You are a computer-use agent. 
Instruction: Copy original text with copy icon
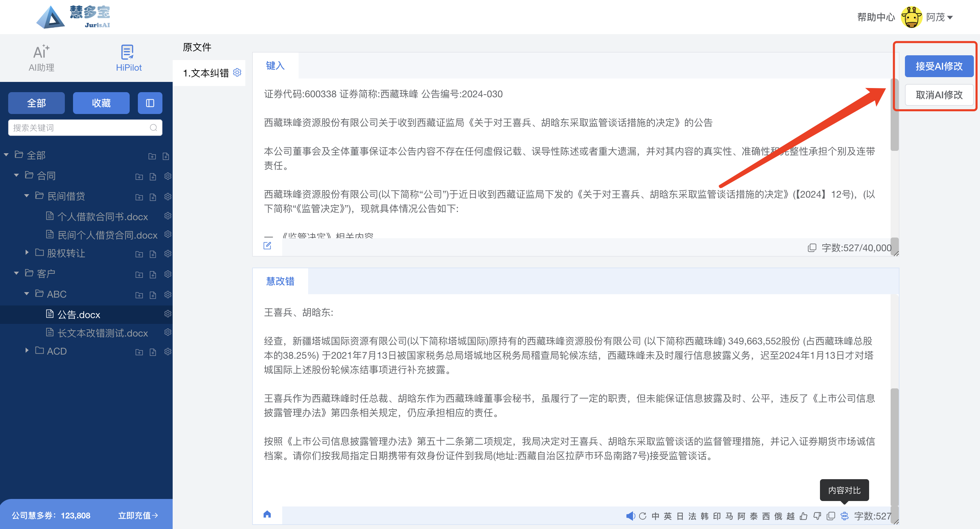click(812, 248)
